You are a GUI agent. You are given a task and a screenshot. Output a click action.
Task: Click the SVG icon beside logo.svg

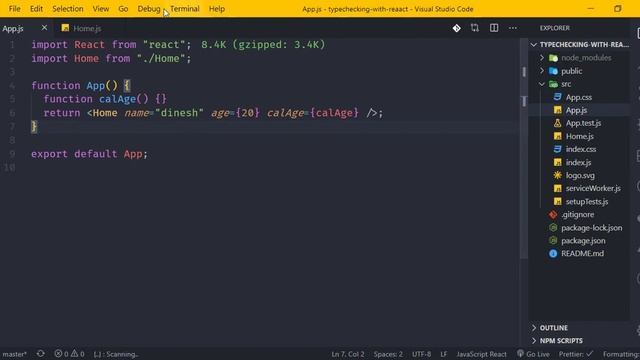(558, 175)
